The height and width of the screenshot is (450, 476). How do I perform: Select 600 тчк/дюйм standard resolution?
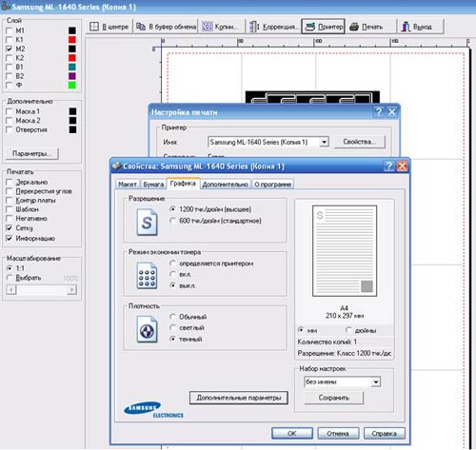pyautogui.click(x=172, y=221)
